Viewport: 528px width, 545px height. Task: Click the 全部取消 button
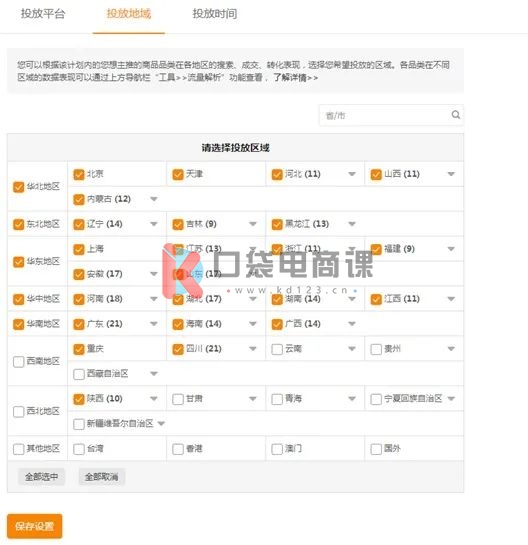click(x=101, y=477)
